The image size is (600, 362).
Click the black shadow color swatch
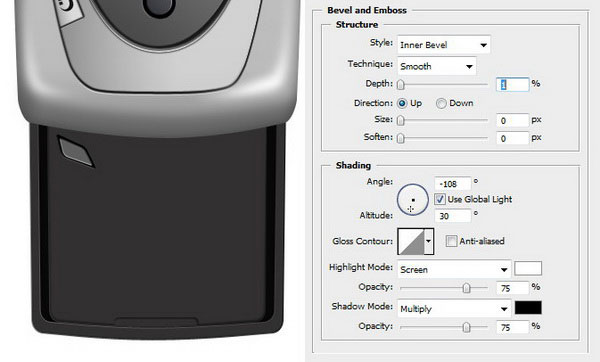click(528, 308)
